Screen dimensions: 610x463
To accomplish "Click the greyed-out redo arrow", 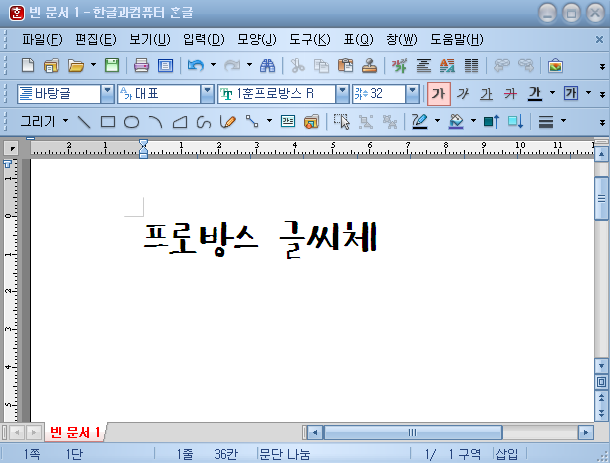I will click(232, 65).
